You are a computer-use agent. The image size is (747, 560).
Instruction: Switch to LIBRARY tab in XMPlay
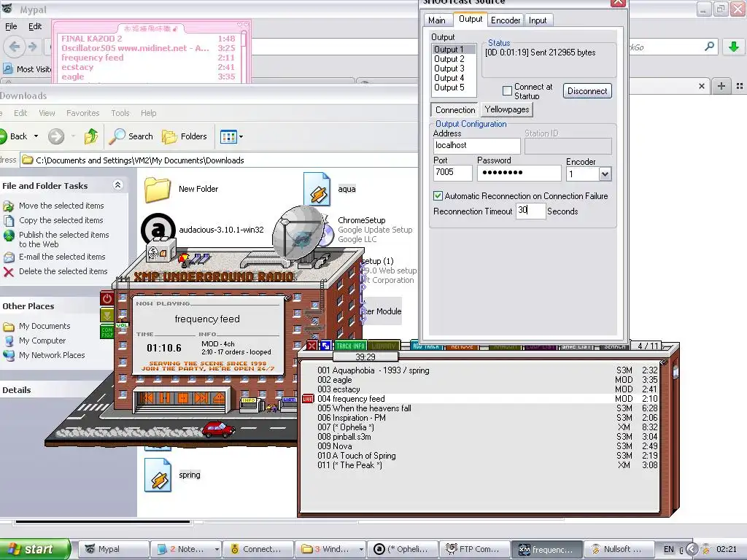383,346
